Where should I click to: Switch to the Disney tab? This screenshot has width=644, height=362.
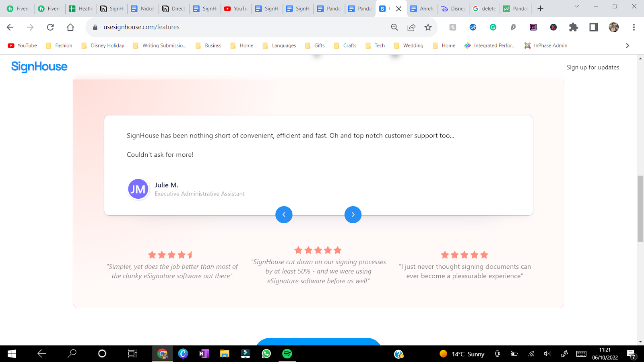click(453, 8)
